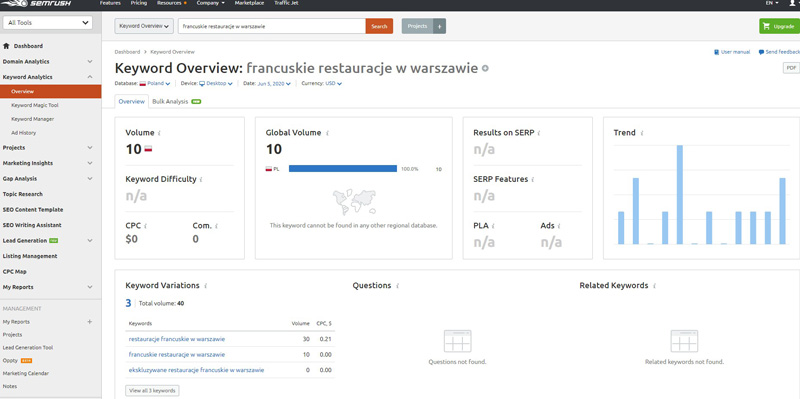The image size is (800, 399).
Task: Click the User manual book icon
Action: coord(716,52)
